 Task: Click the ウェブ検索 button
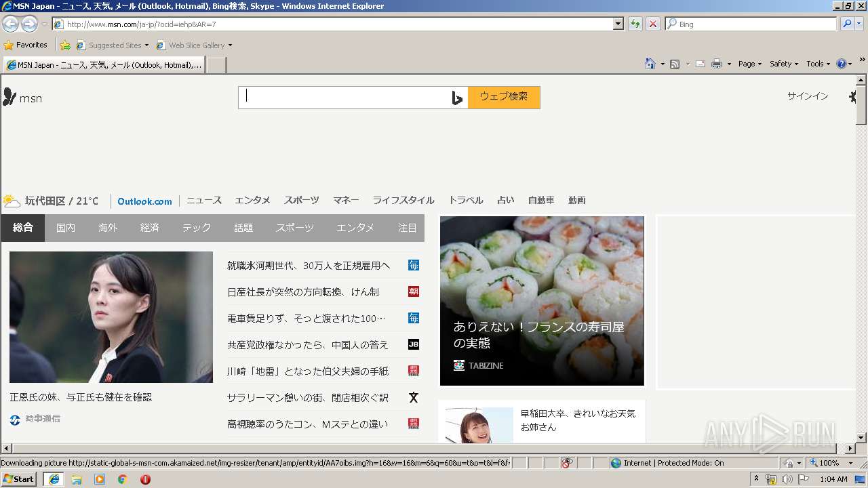504,97
